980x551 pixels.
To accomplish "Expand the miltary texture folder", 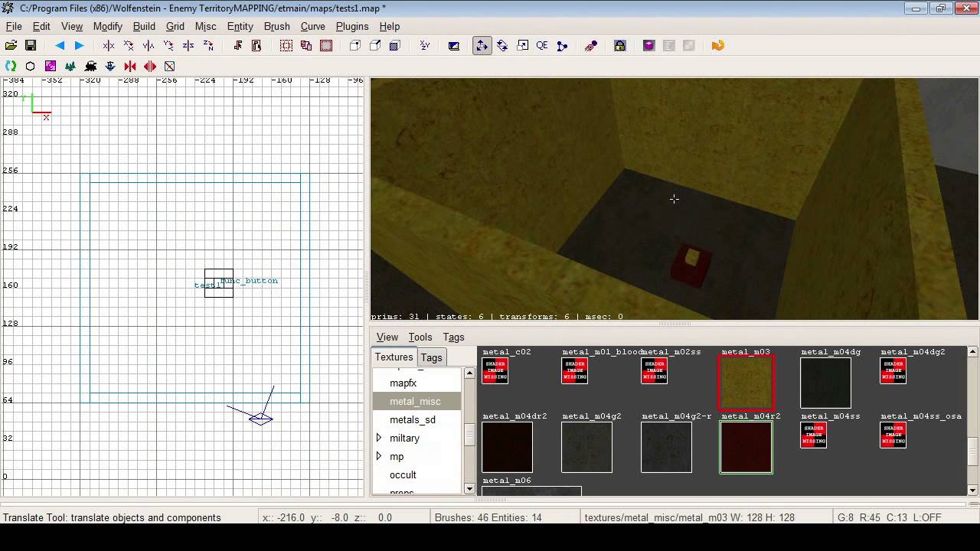I will [x=378, y=438].
